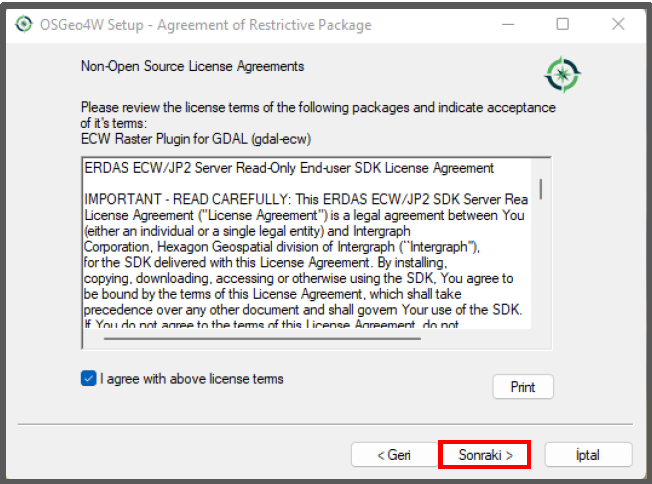Click the license text vertical scrollbar thumb
652x484 pixels.
point(541,189)
